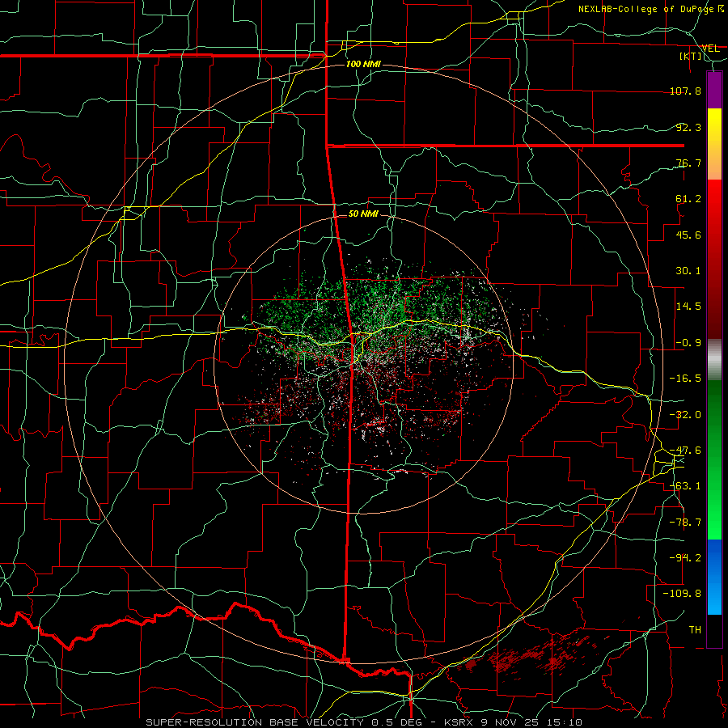Click the Super-Resolution Base Velocity caption
Viewport: 728px width, 728px height.
(363, 722)
